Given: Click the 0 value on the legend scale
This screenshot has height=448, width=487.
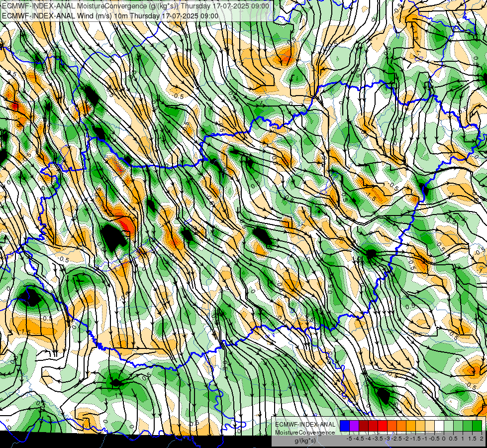Looking at the screenshot, I should (444, 439).
